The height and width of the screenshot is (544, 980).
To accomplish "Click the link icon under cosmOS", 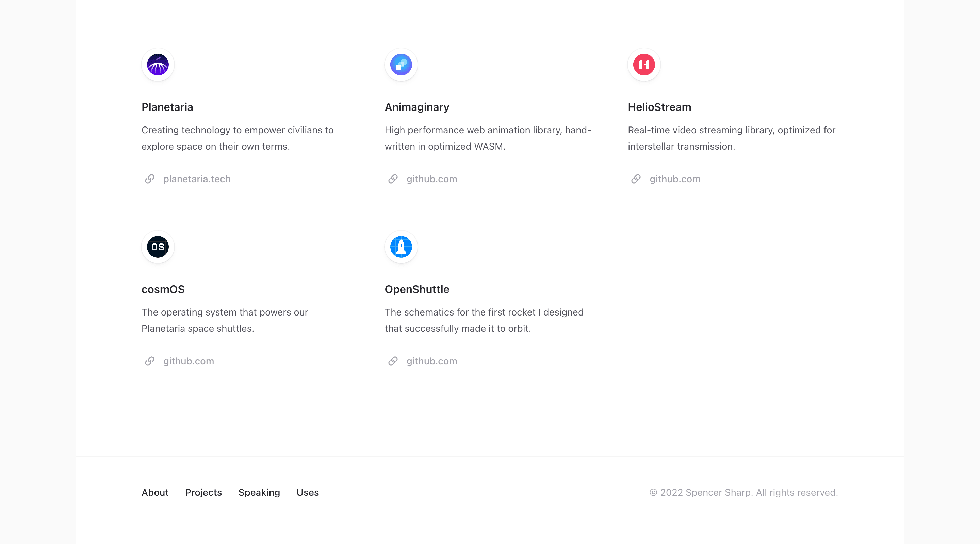I will 149,361.
